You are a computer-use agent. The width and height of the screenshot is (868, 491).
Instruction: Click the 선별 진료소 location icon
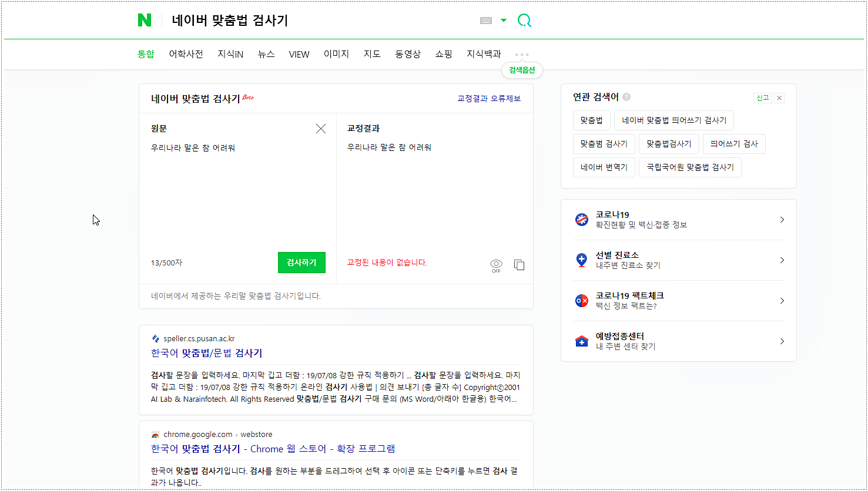tap(582, 260)
